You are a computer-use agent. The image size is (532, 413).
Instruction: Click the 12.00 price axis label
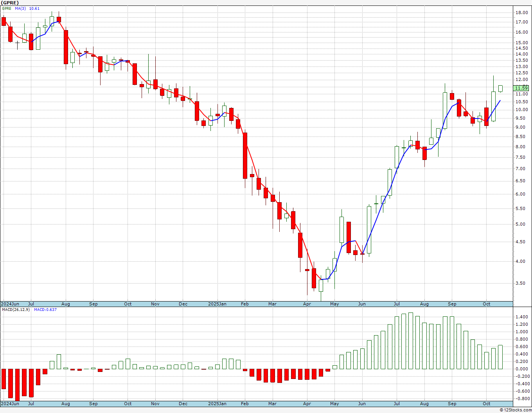click(522, 79)
